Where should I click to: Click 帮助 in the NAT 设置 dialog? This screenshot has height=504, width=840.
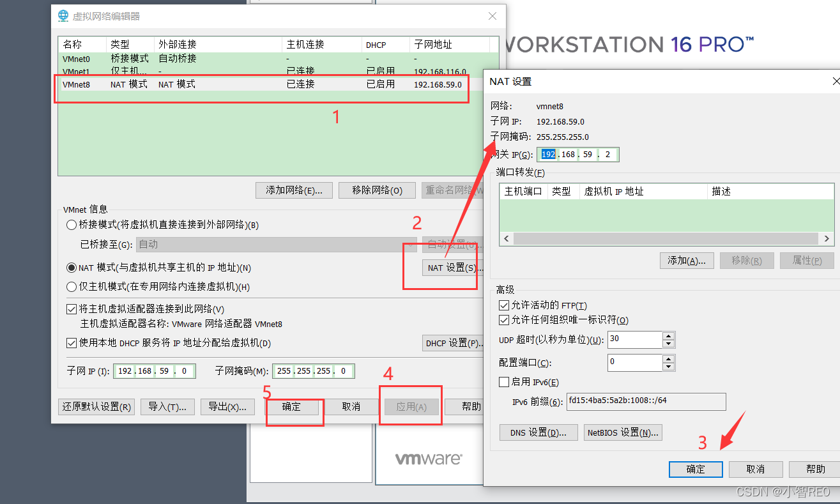pyautogui.click(x=815, y=469)
